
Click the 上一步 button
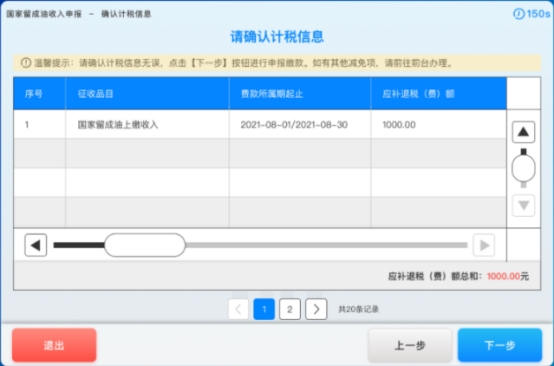410,345
